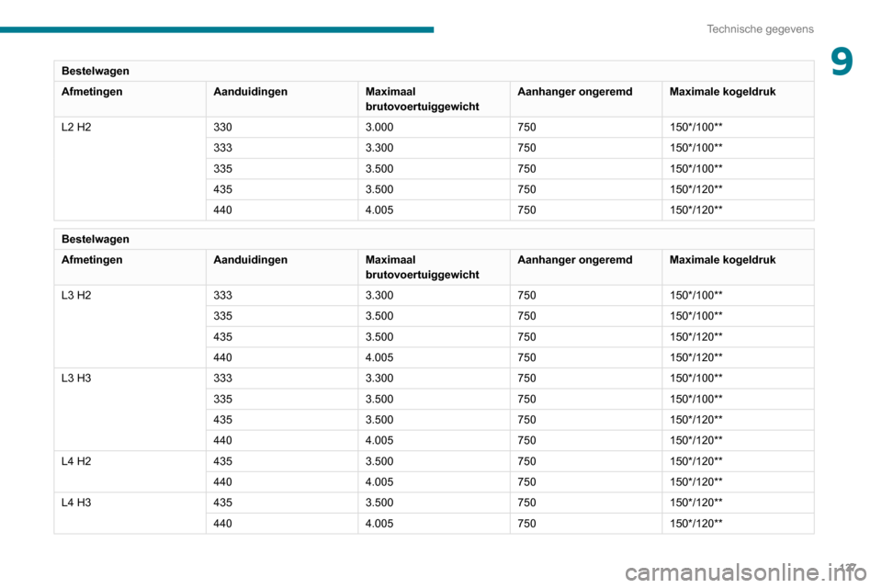
Task: Select "Bestelwagen" title of the L3 H2 table
Action: click(95, 239)
